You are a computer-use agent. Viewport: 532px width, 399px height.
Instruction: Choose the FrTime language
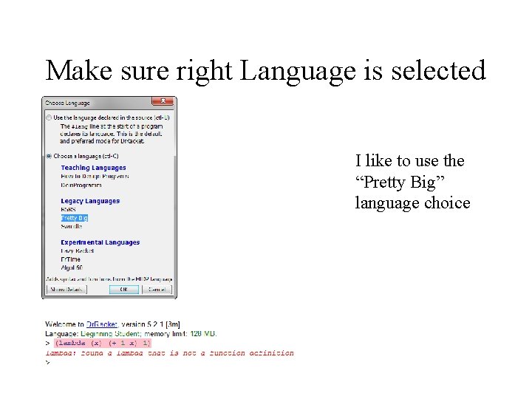point(71,259)
